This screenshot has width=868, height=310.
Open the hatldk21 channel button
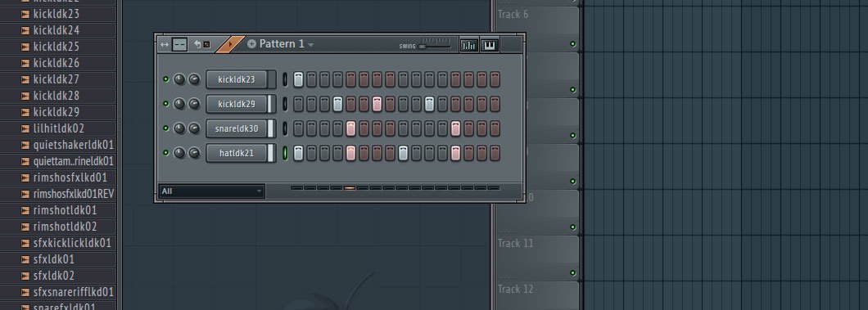(237, 152)
